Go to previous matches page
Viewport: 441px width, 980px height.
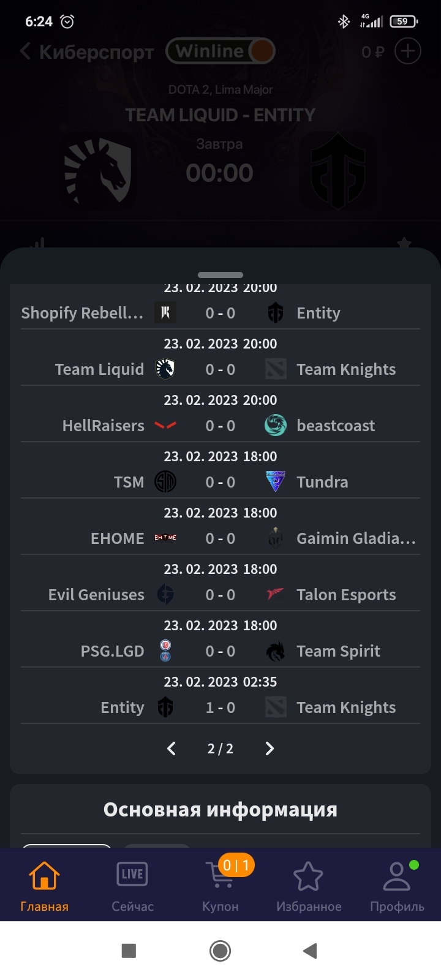pyautogui.click(x=171, y=748)
